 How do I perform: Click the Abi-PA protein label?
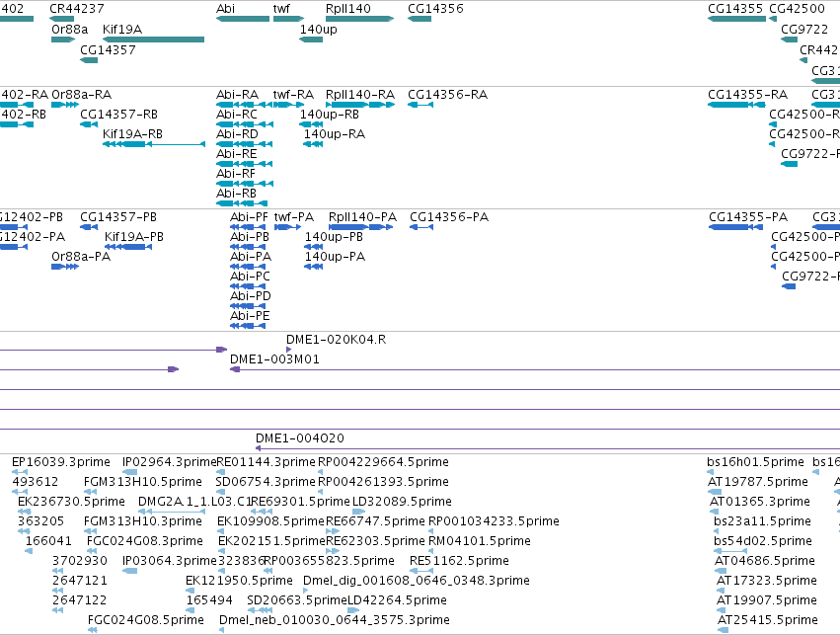(251, 257)
